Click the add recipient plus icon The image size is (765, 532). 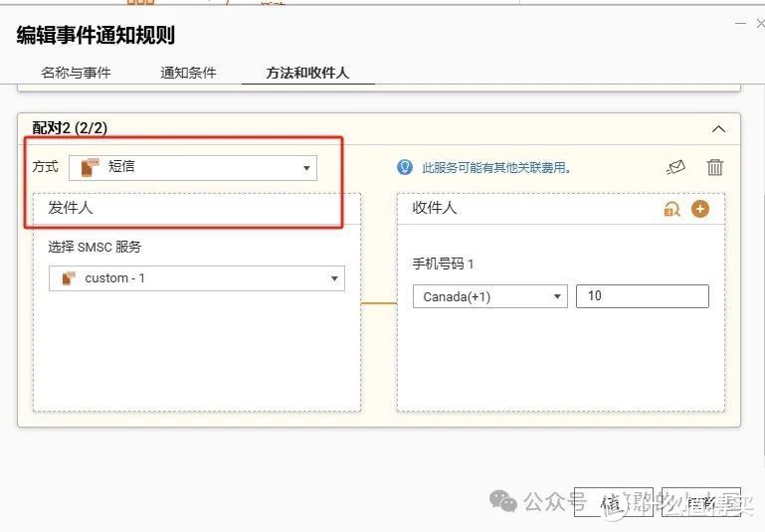point(700,209)
